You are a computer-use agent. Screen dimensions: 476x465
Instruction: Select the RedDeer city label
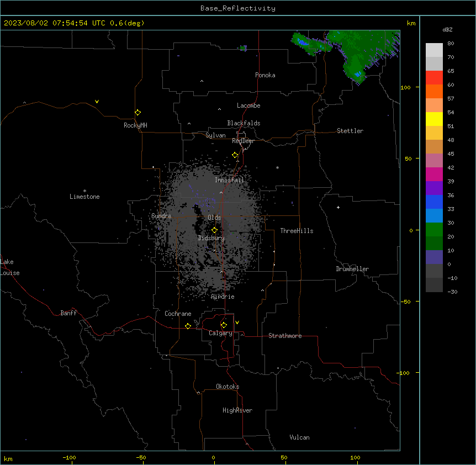[x=243, y=141]
